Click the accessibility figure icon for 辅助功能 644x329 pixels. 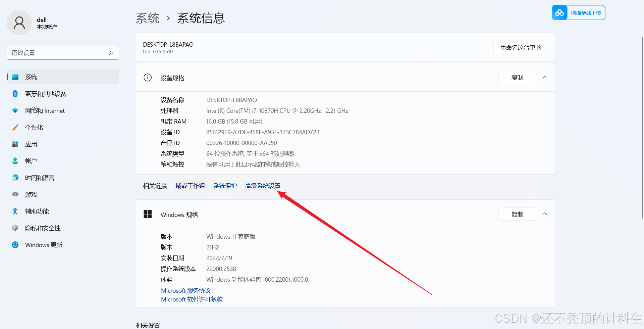click(x=15, y=211)
